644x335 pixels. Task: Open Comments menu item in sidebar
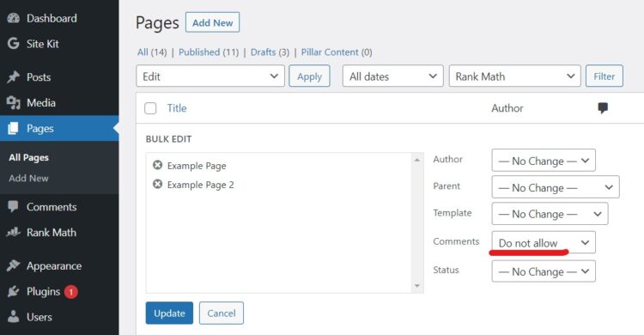52,207
